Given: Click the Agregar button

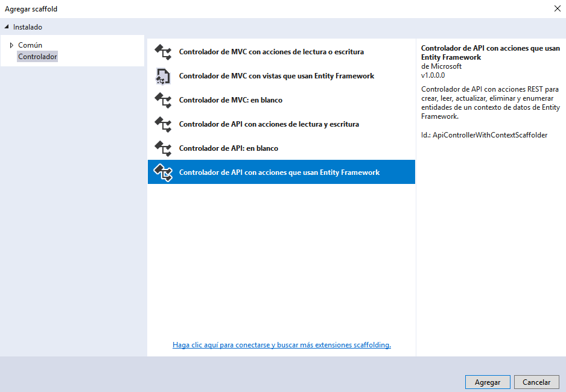Looking at the screenshot, I should tap(488, 382).
